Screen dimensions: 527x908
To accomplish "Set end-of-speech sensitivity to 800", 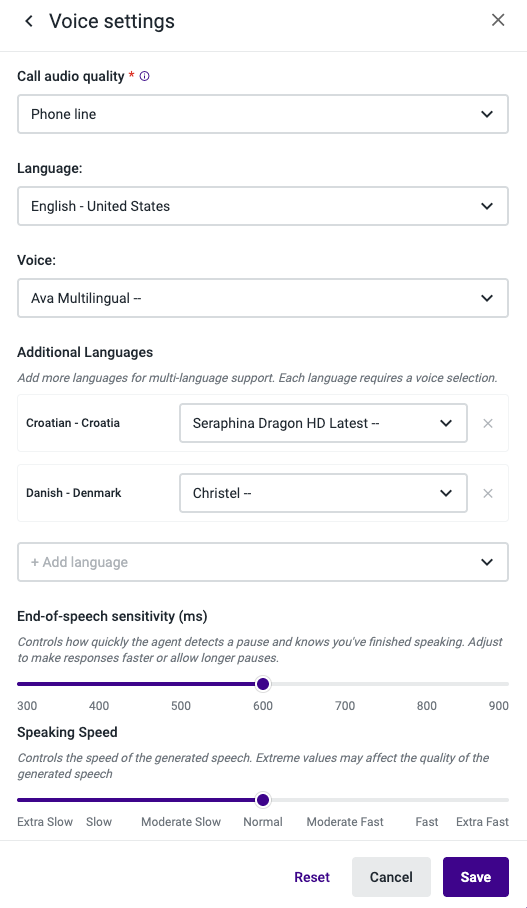I will (x=427, y=684).
